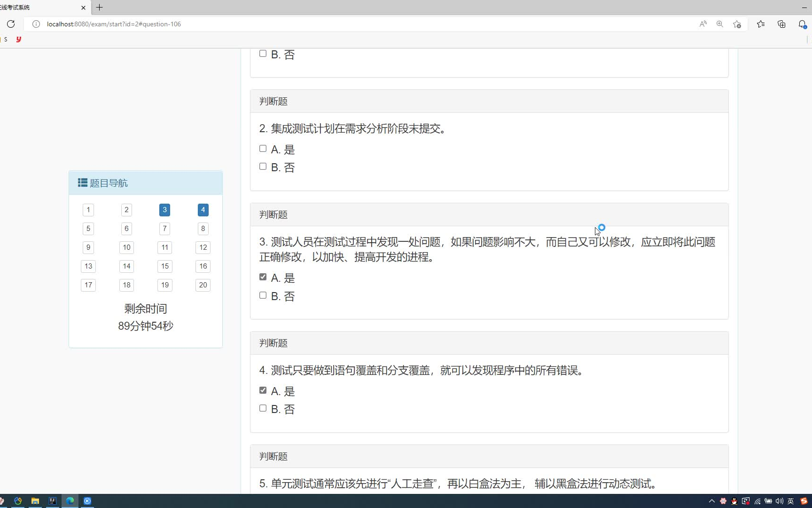Open Collections in the Edge toolbar
The width and height of the screenshot is (812, 508).
coord(781,24)
